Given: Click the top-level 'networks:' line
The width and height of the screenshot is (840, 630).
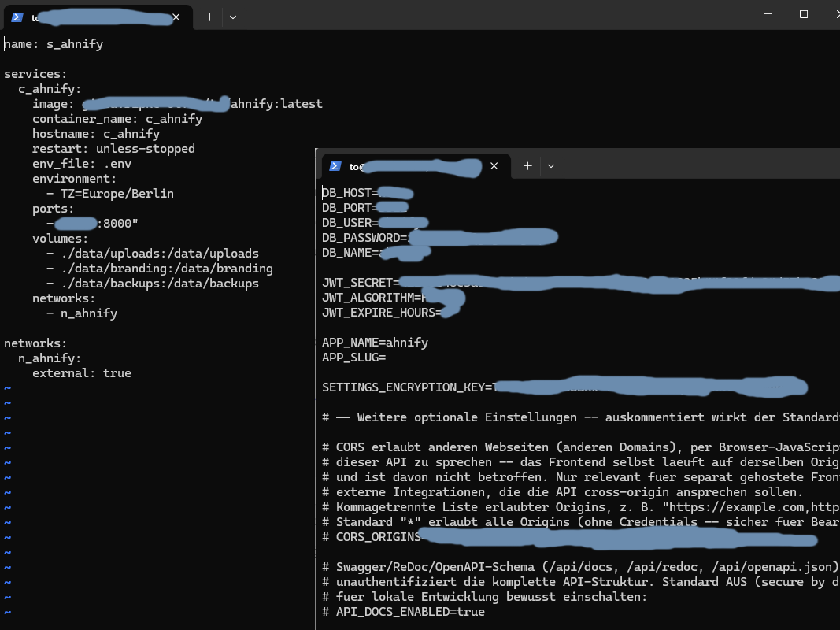Looking at the screenshot, I should click(x=35, y=343).
